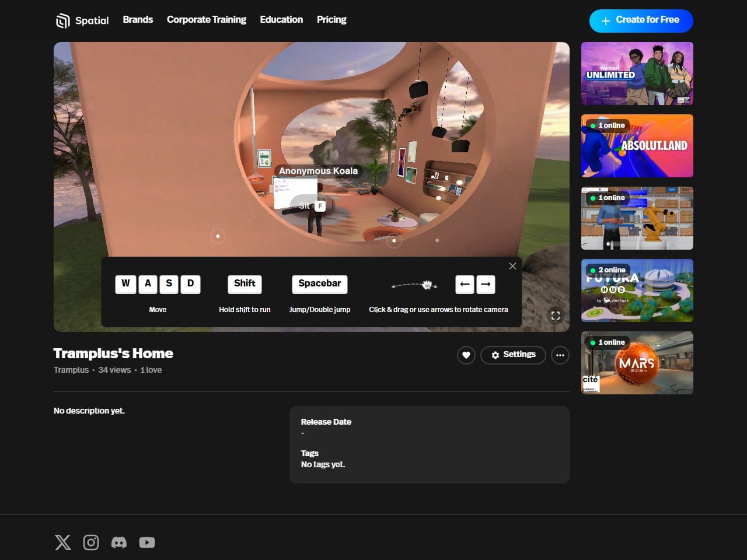This screenshot has width=747, height=560.
Task: Open the X (Twitter) social link
Action: (x=63, y=542)
